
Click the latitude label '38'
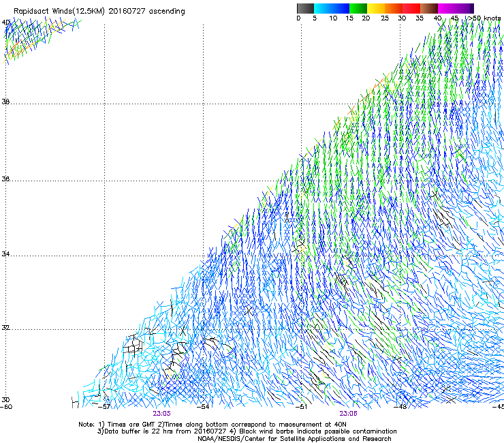point(5,102)
